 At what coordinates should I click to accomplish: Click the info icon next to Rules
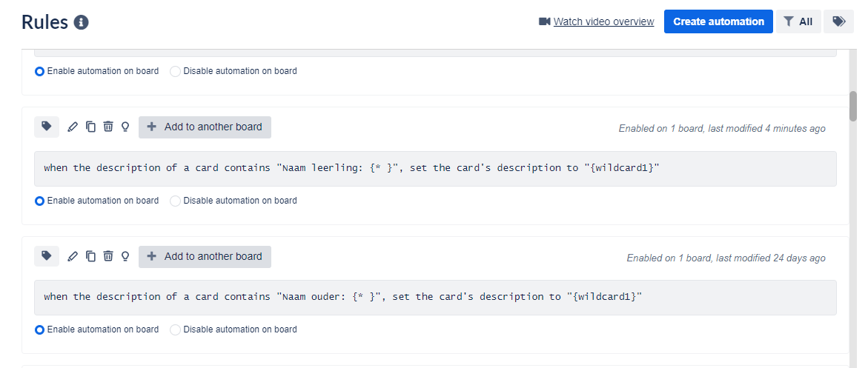[x=82, y=22]
